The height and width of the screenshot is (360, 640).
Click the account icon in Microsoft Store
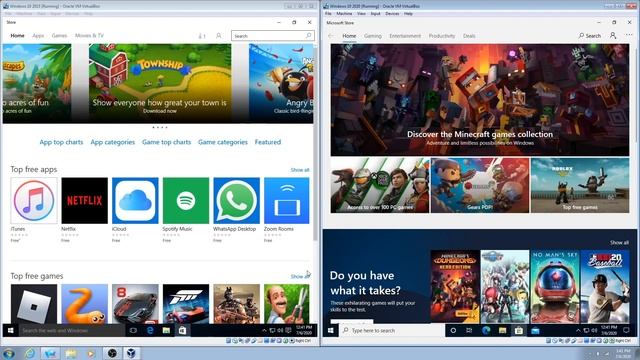[613, 36]
